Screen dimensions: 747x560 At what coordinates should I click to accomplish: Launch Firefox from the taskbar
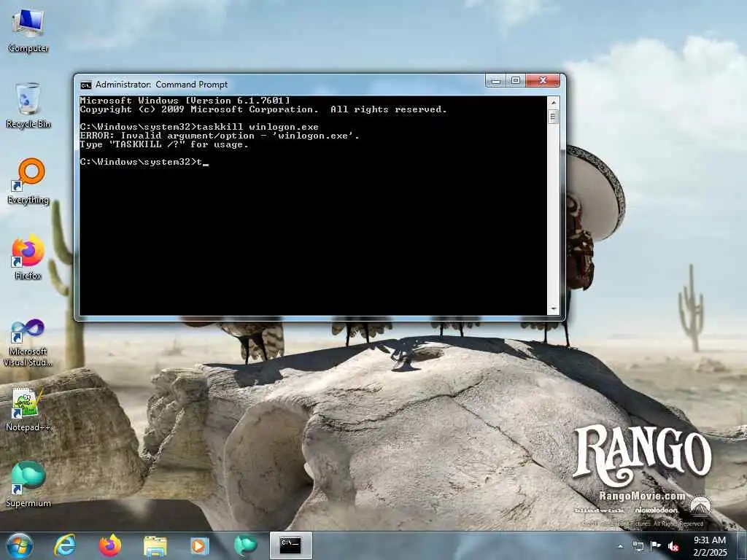(x=110, y=545)
